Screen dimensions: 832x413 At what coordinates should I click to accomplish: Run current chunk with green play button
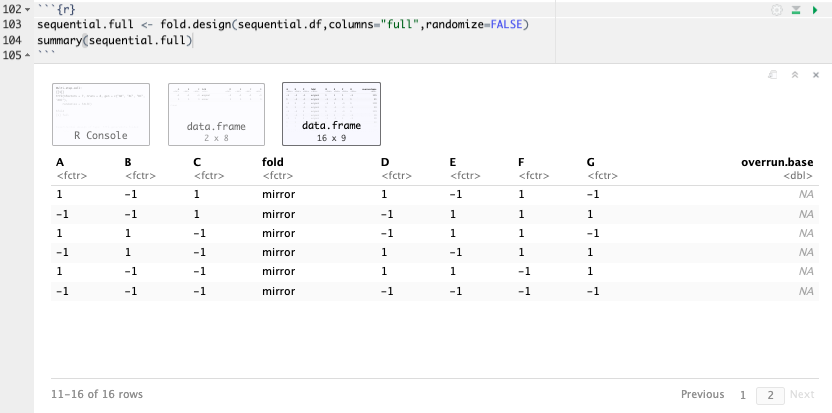pyautogui.click(x=815, y=9)
